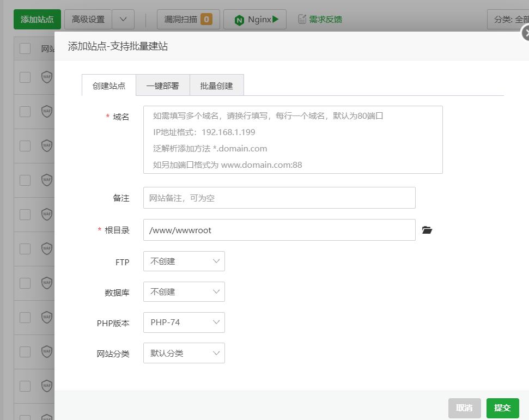
Task: Click the green Nginx running play icon
Action: [276, 19]
